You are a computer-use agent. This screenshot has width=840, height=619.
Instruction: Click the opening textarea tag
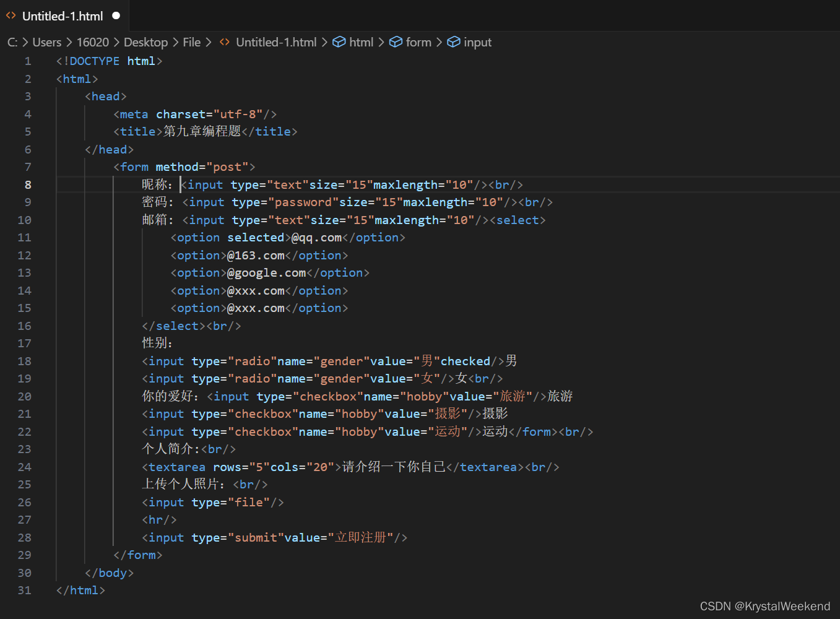pyautogui.click(x=241, y=467)
